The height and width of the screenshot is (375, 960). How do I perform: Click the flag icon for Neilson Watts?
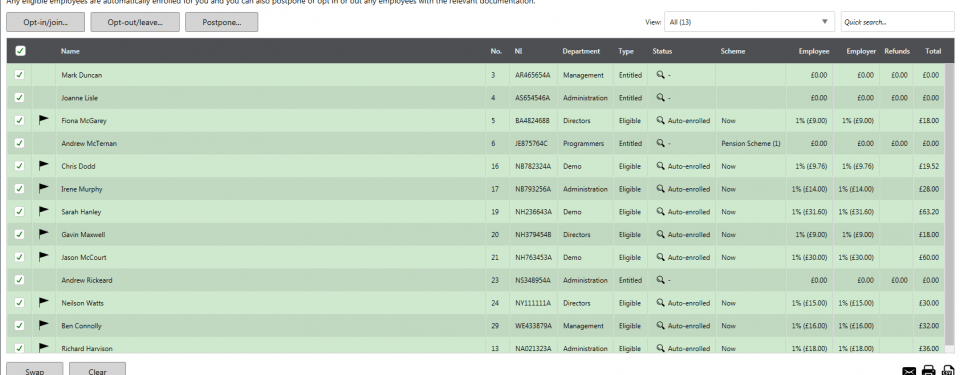coord(43,303)
